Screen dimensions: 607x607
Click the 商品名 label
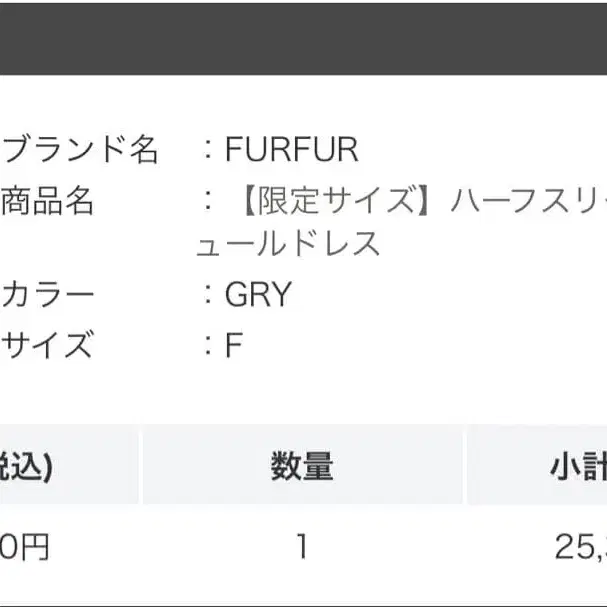[47, 201]
